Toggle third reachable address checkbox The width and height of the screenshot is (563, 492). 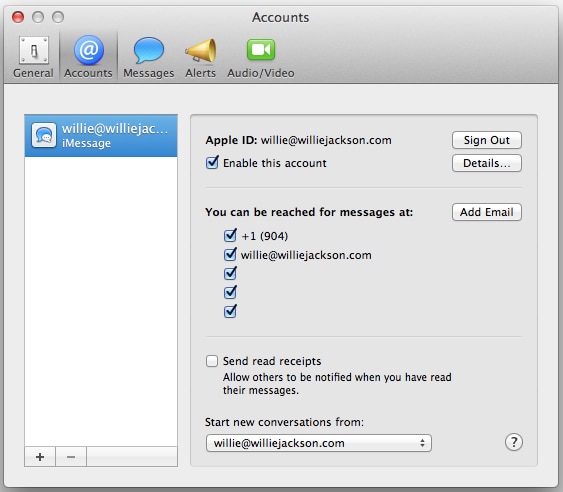[x=230, y=273]
